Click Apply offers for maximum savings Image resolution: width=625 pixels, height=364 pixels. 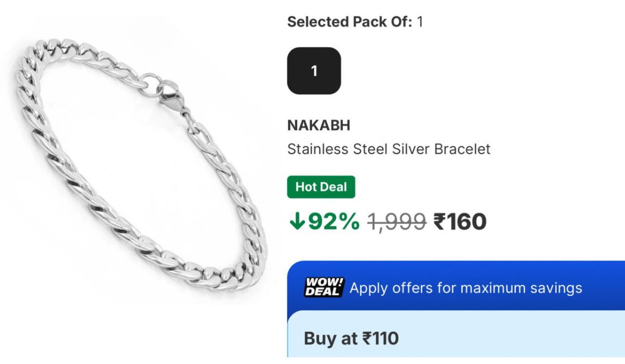point(466,287)
